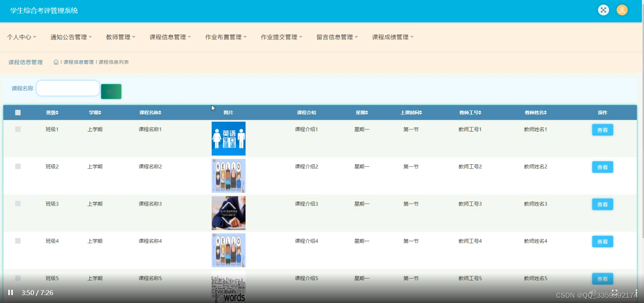
Task: Check the box for row 班级5
Action: 18,278
